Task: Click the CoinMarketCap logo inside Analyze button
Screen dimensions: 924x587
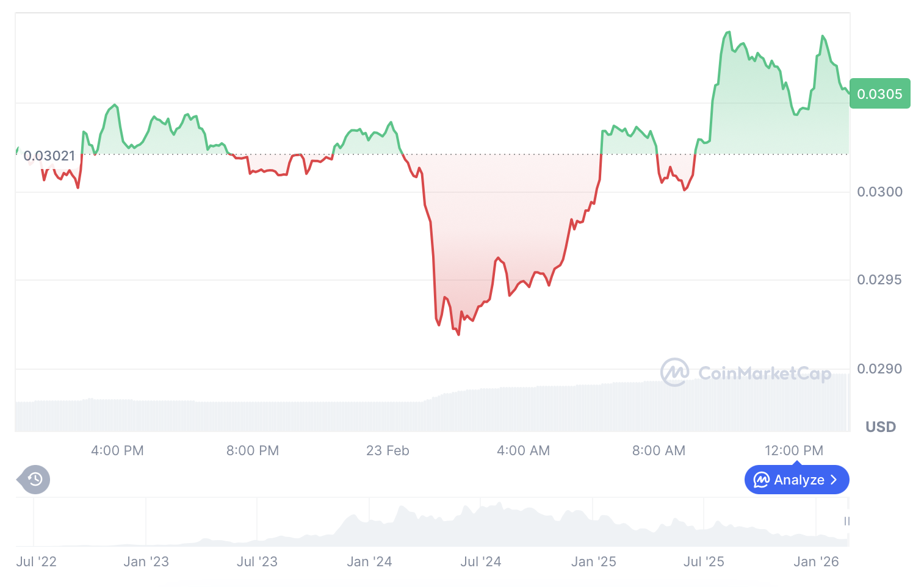Action: [761, 480]
